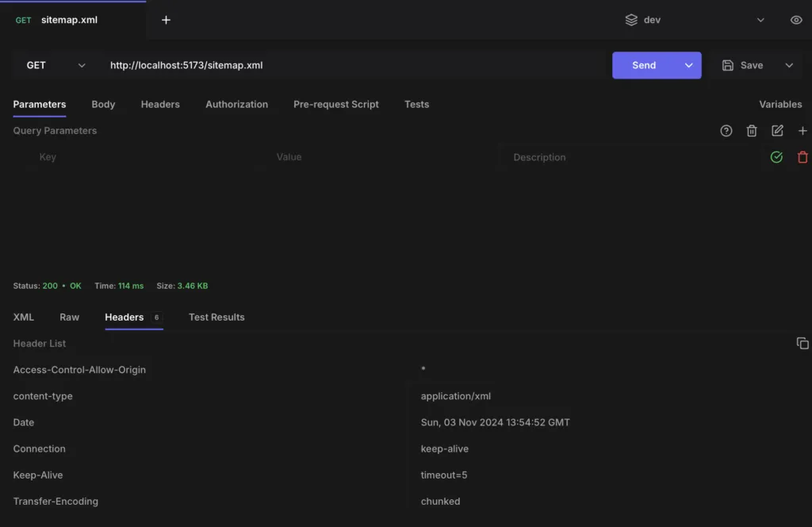Expand the Send button dropdown arrow
Viewport: 812px width, 527px height.
coord(688,65)
